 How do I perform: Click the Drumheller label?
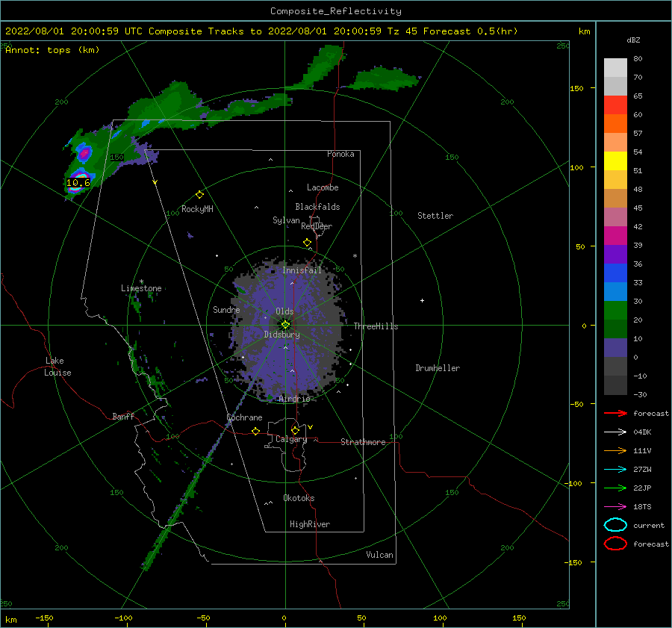tap(438, 368)
